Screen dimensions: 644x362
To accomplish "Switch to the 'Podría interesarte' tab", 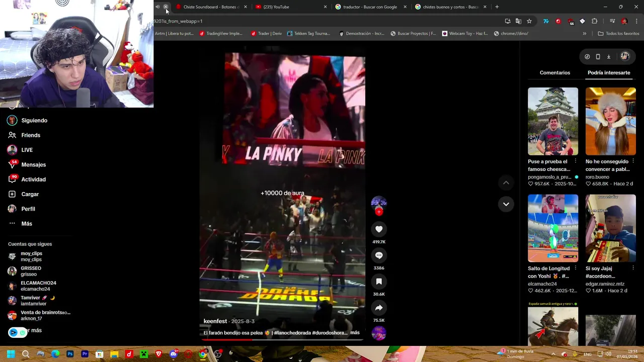I will (x=609, y=73).
